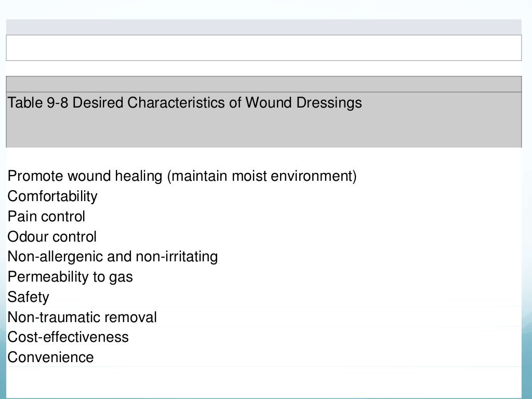Select the 'Comfortability' row
Screen dimensions: 532x399
click(x=52, y=196)
